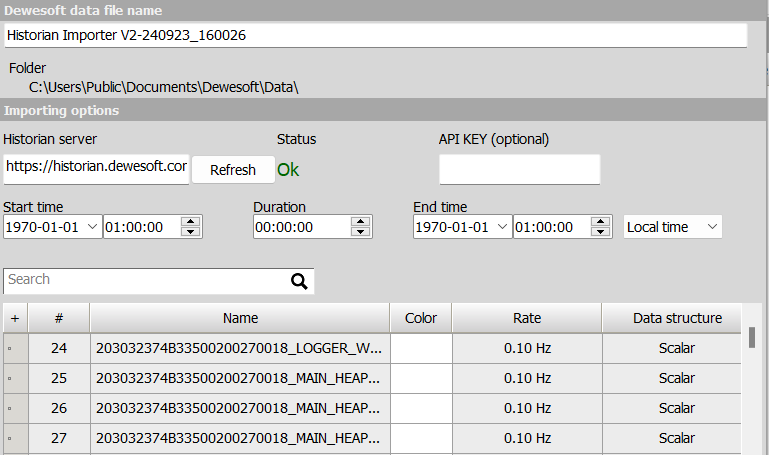This screenshot has height=455, width=769.
Task: Sort by the # column header
Action: [59, 318]
